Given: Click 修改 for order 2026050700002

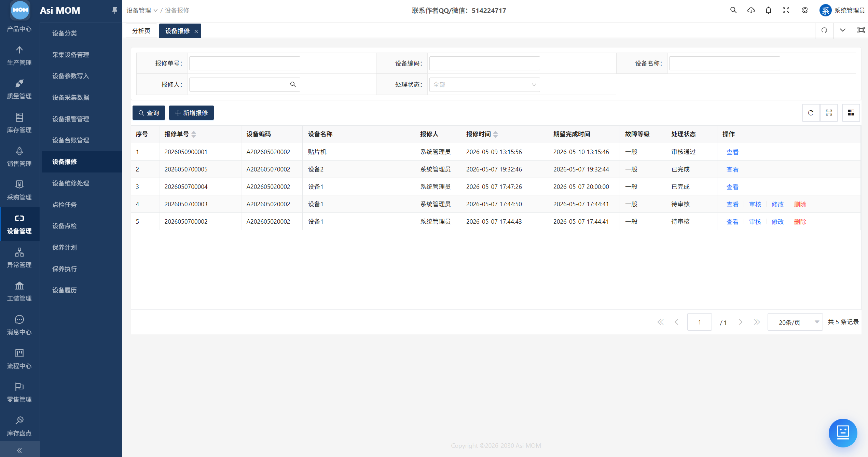Looking at the screenshot, I should click(777, 222).
